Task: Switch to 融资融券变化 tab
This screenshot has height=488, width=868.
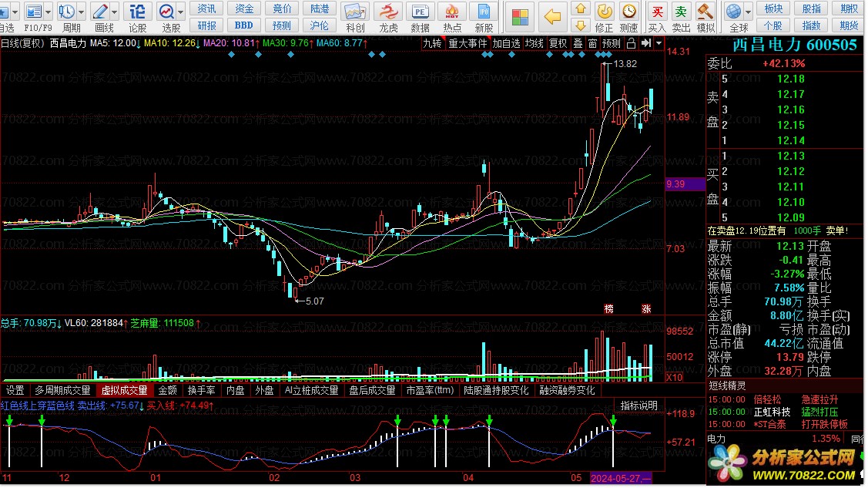Action: click(568, 391)
